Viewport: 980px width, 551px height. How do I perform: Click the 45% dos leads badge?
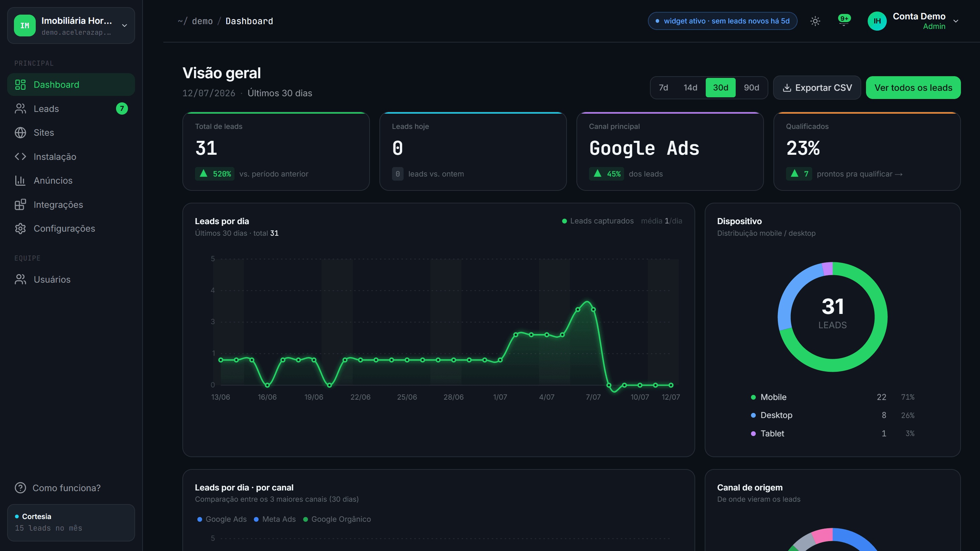pos(606,174)
